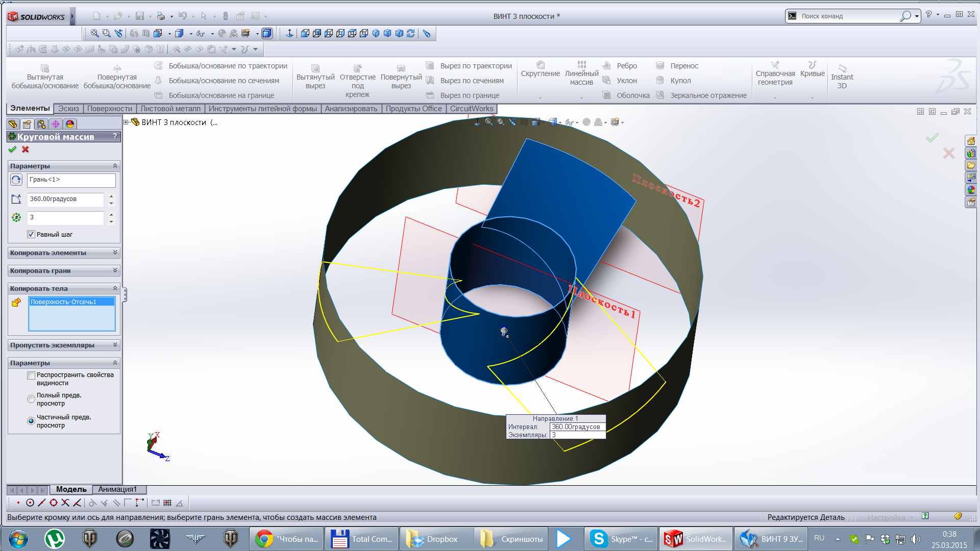Click Zoom to fit icon in view toolbar
Viewport: 980px width, 551px height.
(x=95, y=34)
